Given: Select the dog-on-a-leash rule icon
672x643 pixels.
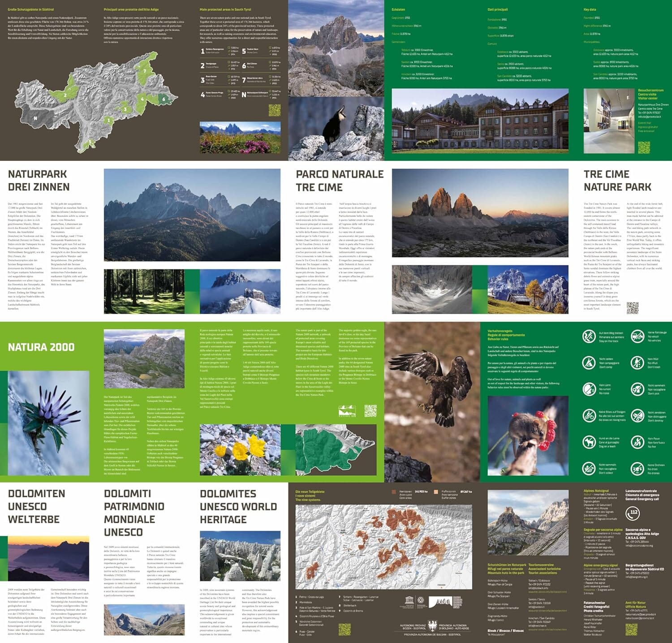Looking at the screenshot, I should pyautogui.click(x=589, y=442).
